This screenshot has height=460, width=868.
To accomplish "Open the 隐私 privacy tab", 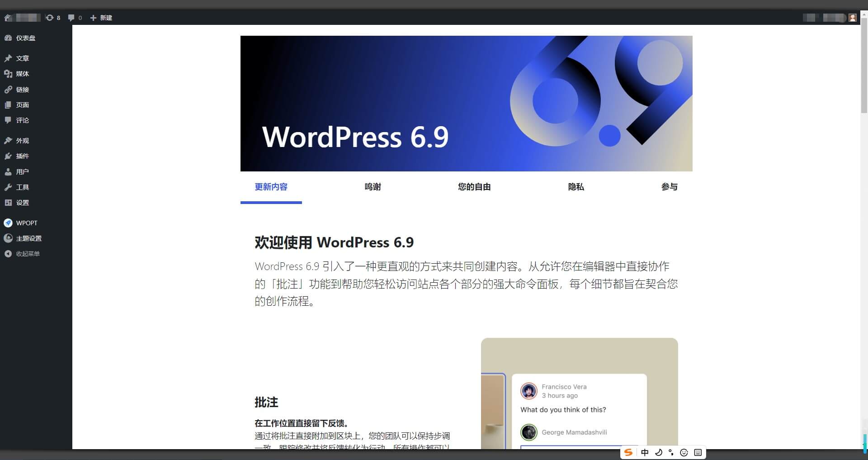I will (x=576, y=187).
